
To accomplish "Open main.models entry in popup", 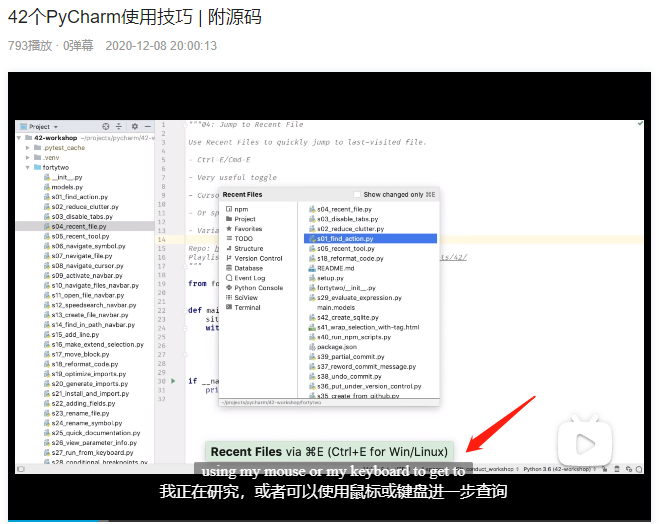I will pos(336,308).
